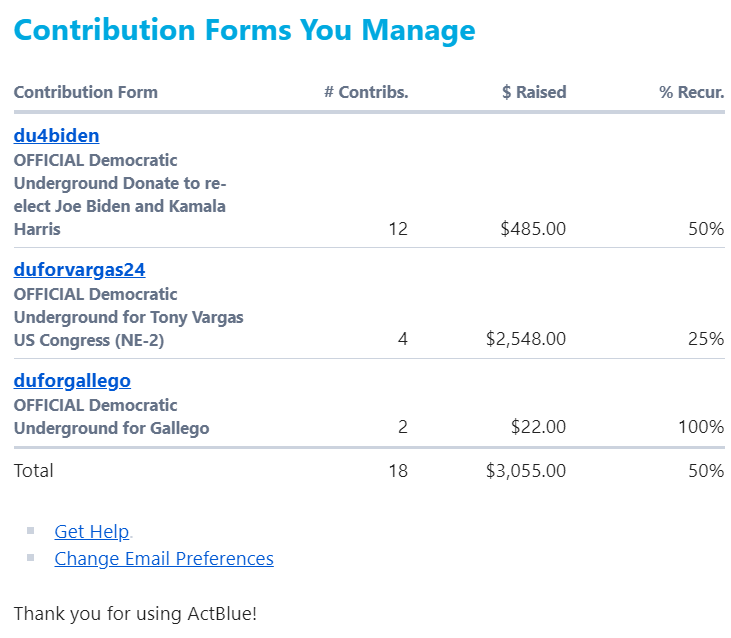Click the du4biden form description text
This screenshot has height=638, width=731.
(x=120, y=195)
